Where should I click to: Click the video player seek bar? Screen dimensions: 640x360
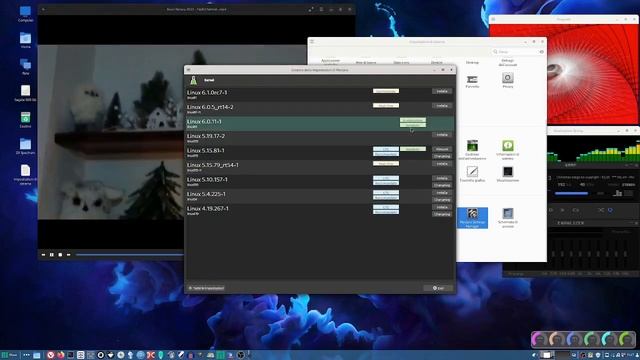pos(130,255)
